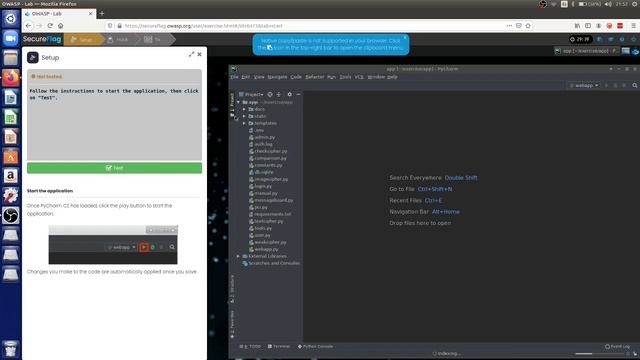
Task: Open the TODO tool window
Action: coord(250,346)
